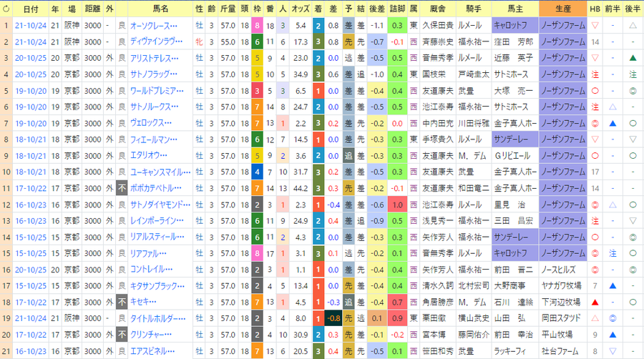Open horse link ポポカテペトル

tap(156, 188)
